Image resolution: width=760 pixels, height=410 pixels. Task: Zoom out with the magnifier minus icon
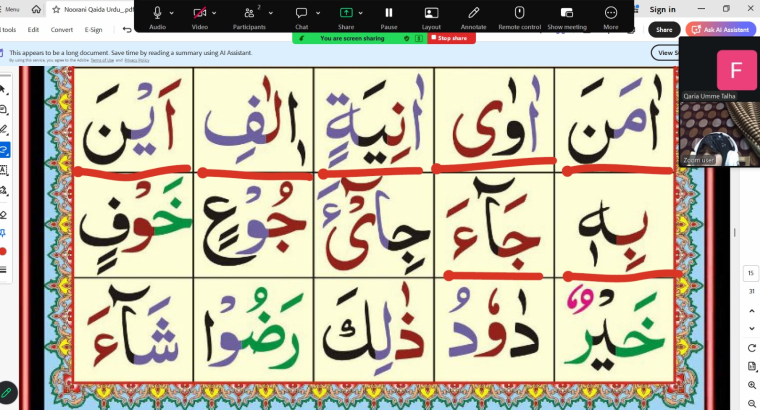[751, 403]
